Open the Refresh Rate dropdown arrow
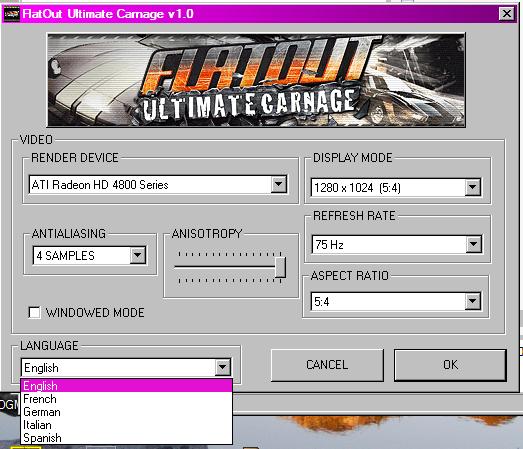The height and width of the screenshot is (449, 523). click(474, 244)
